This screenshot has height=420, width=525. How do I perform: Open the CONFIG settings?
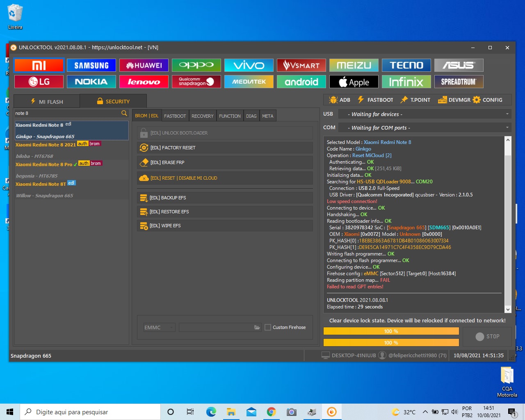click(x=488, y=100)
